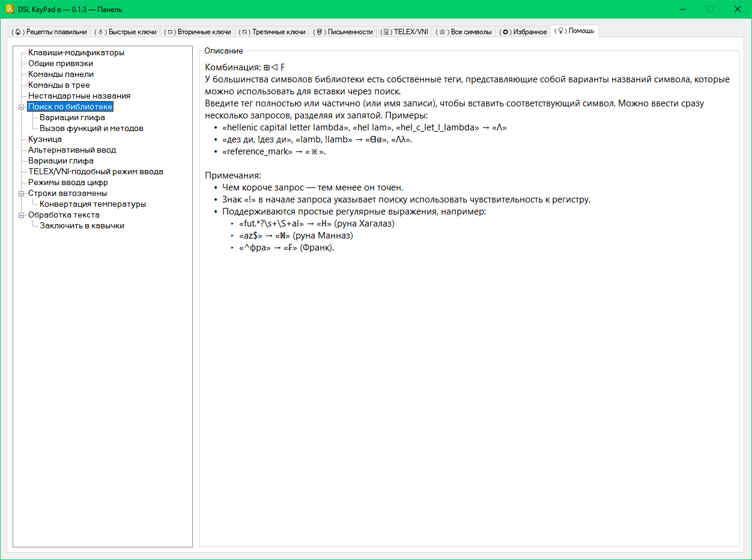Minimize the DSL KeyPad window
The image size is (752, 560).
683,9
